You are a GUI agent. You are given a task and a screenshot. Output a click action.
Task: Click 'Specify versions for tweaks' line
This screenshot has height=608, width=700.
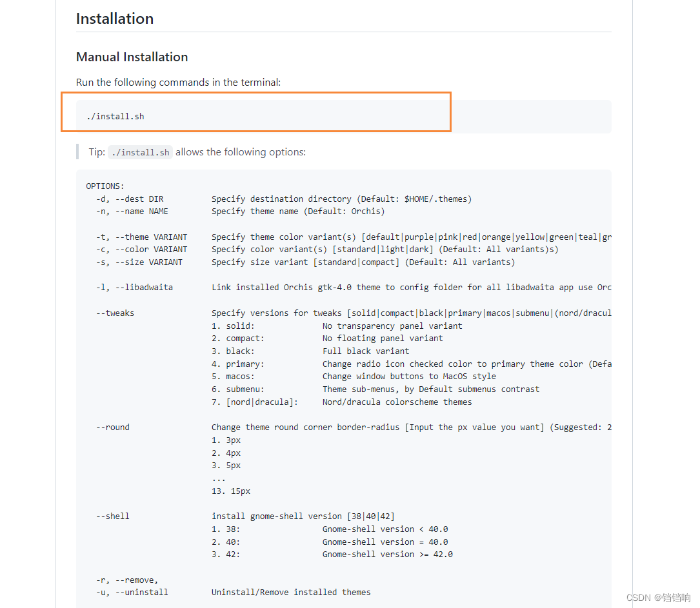pyautogui.click(x=412, y=313)
